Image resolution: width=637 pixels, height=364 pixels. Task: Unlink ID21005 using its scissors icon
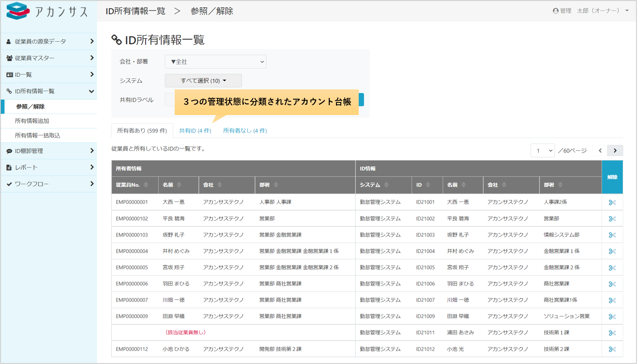tap(612, 268)
